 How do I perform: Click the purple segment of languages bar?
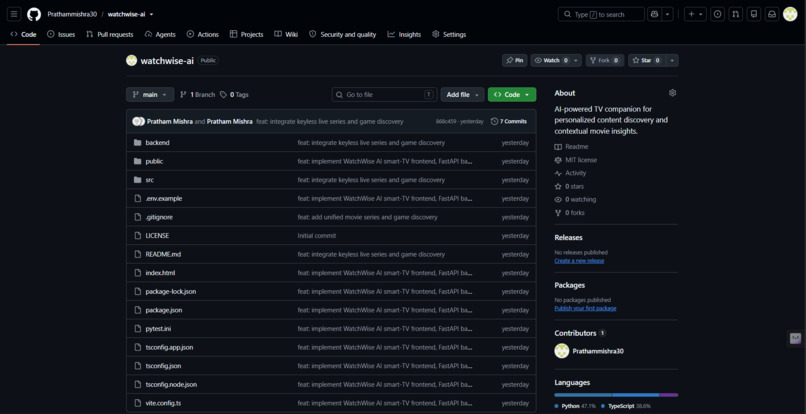click(669, 395)
